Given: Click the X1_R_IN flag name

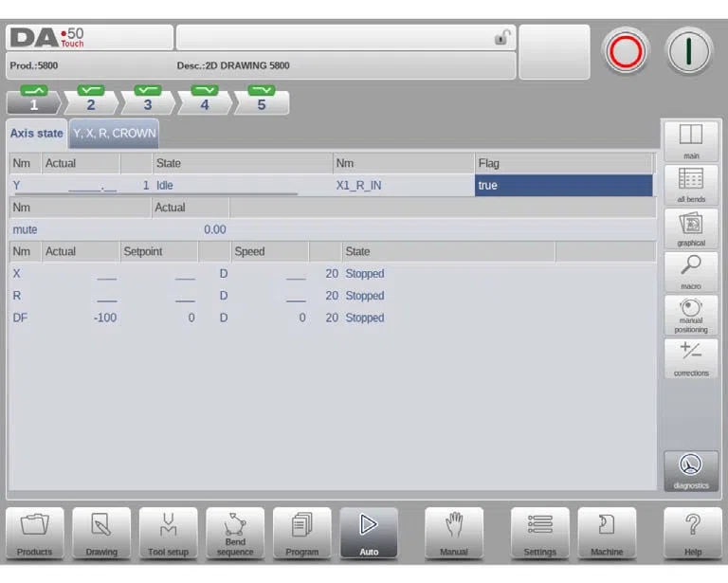Looking at the screenshot, I should tap(358, 185).
